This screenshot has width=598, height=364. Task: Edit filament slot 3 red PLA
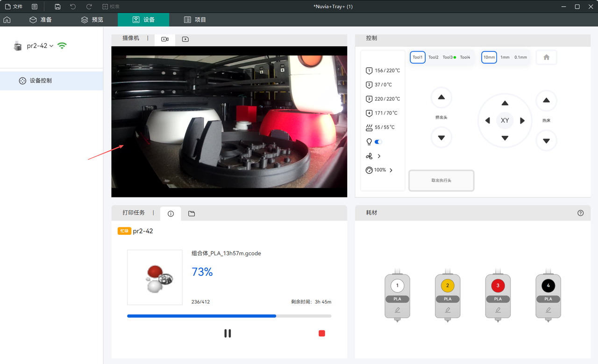tap(498, 309)
